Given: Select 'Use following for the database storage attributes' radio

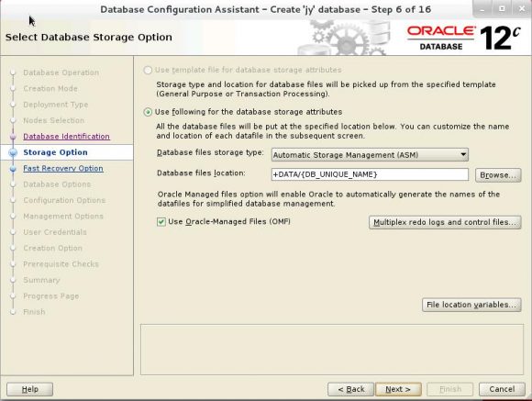Looking at the screenshot, I should point(148,112).
